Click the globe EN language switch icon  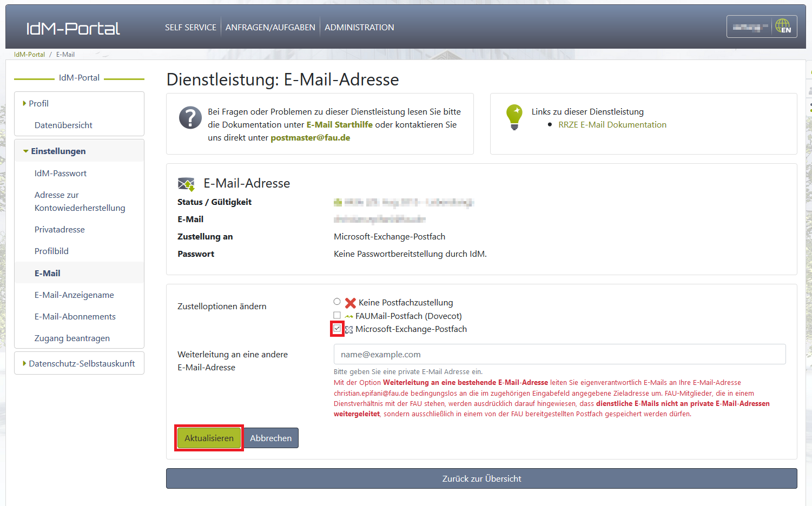click(x=783, y=26)
